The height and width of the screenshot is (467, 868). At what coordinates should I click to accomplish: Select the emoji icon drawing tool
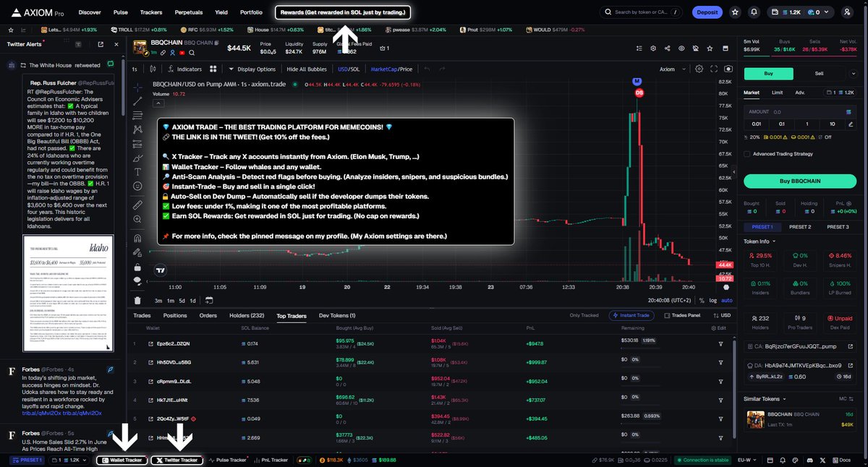click(137, 186)
